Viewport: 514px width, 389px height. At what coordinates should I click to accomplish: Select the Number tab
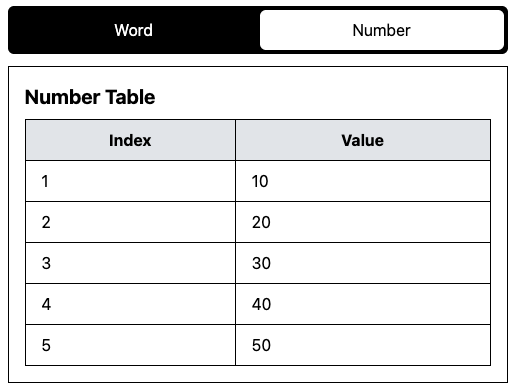point(382,30)
